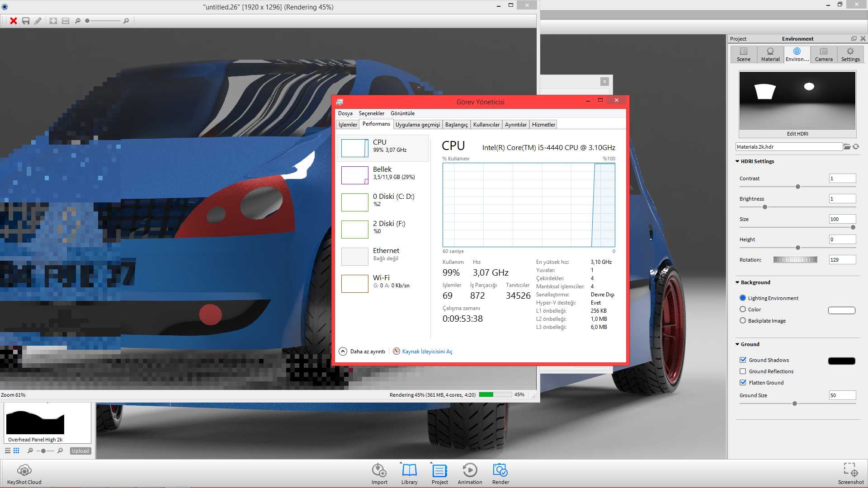
Task: Switch to İşlemler tab
Action: tap(348, 125)
